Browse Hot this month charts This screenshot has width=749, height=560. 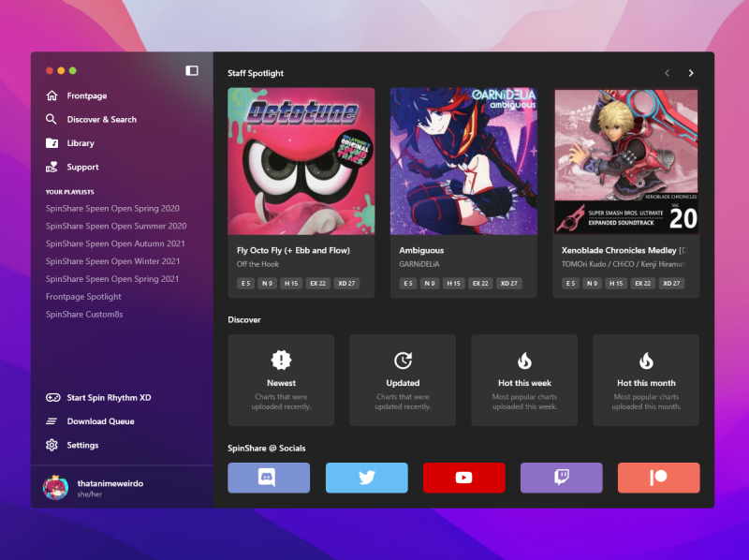pyautogui.click(x=645, y=380)
